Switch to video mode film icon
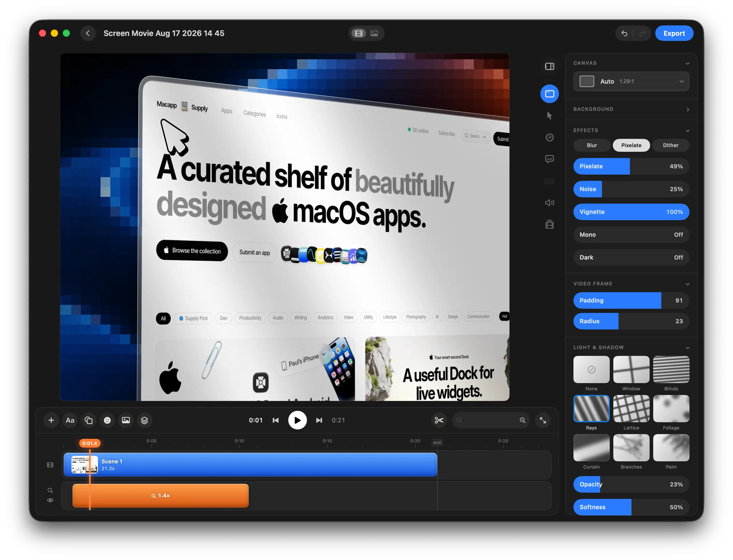This screenshot has height=560, width=733. pyautogui.click(x=359, y=33)
